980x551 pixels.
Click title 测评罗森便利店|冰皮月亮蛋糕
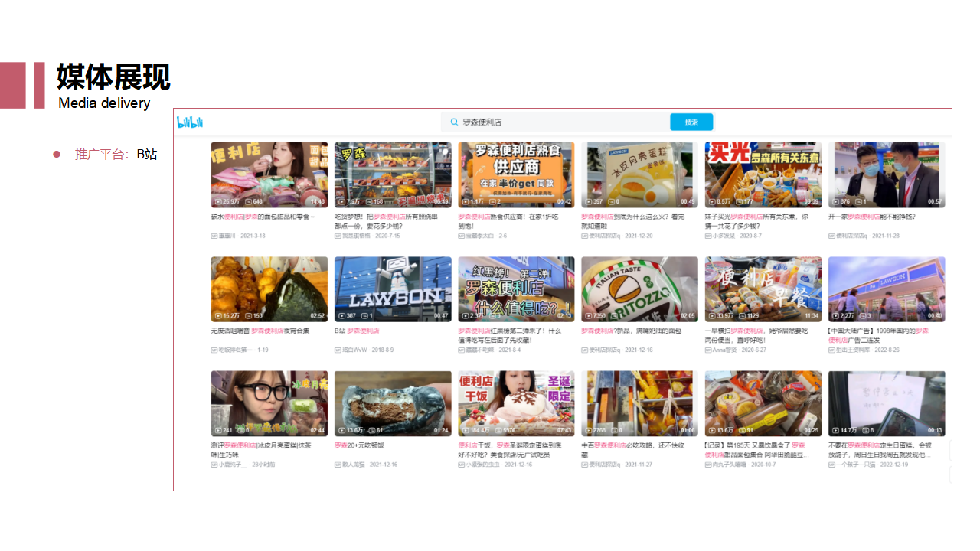(x=263, y=449)
